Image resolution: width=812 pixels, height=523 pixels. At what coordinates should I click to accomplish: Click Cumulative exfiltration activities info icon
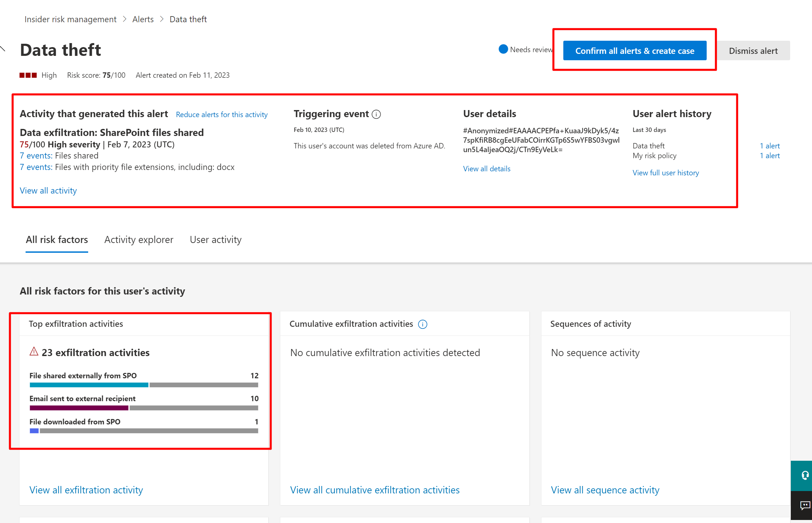[x=422, y=324]
